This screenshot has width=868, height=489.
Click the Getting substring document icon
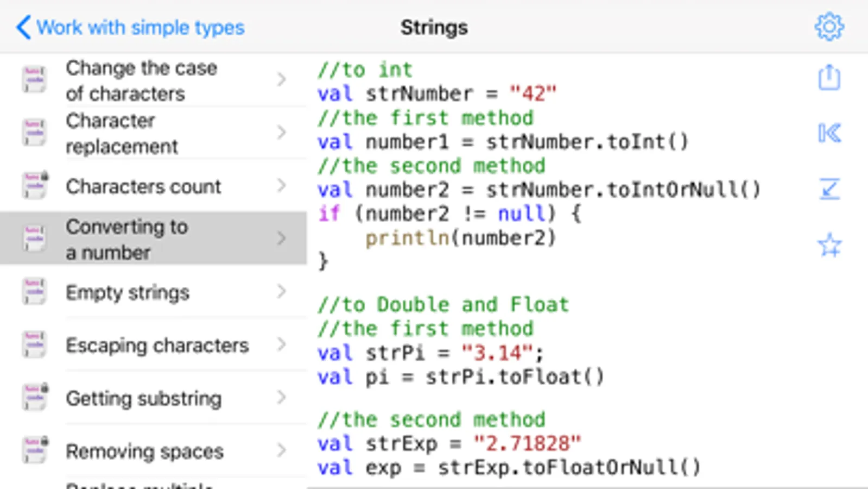click(35, 397)
